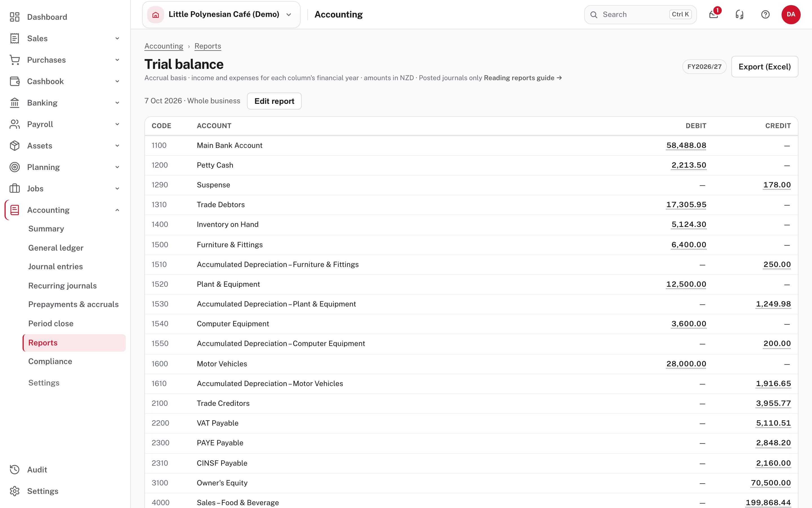Go to Period close submenu item
The height and width of the screenshot is (508, 812).
click(51, 323)
